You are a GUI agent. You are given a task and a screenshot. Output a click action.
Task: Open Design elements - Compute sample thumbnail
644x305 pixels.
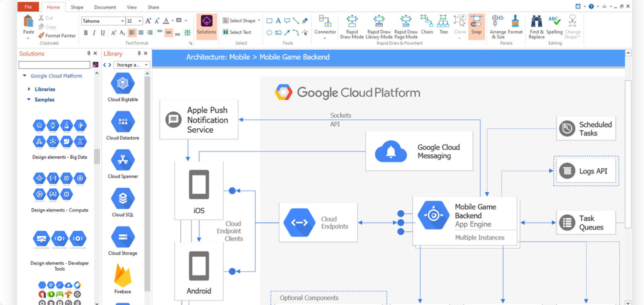(x=60, y=186)
